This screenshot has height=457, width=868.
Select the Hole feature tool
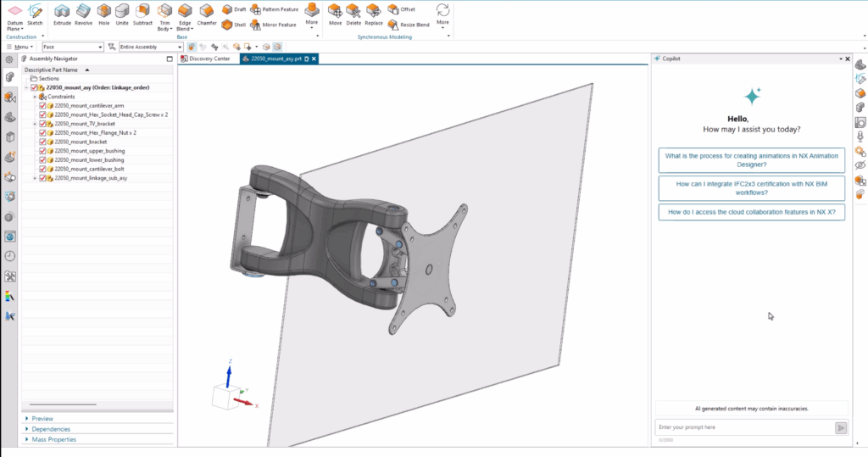pyautogui.click(x=103, y=14)
